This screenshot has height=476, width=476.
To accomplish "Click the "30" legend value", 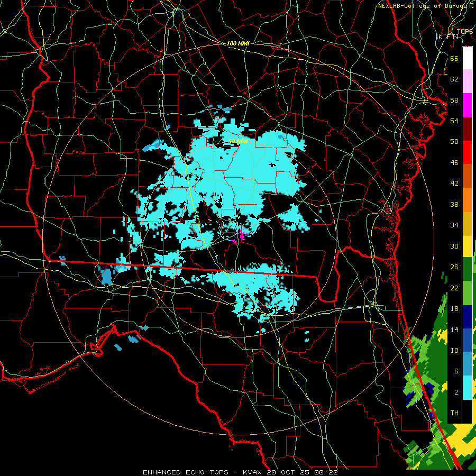I will pos(454,246).
